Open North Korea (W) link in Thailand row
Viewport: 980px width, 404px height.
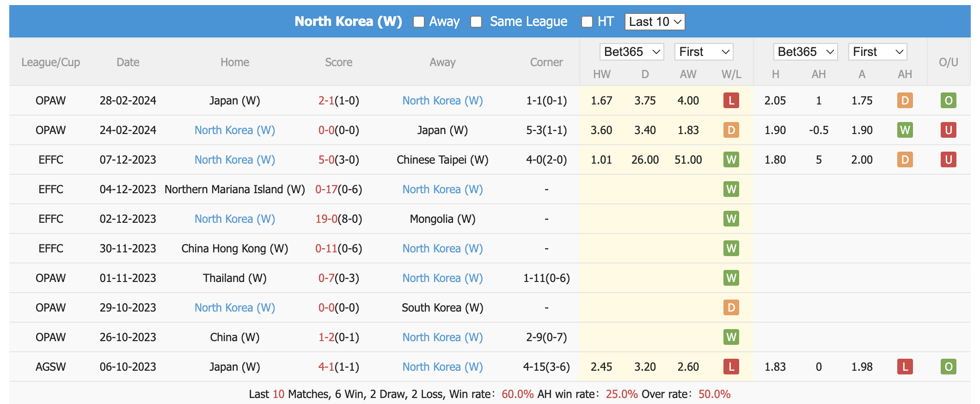point(442,278)
